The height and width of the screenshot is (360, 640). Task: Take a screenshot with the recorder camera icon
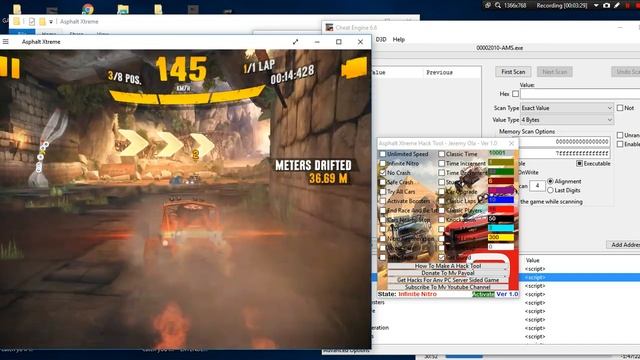click(x=607, y=5)
